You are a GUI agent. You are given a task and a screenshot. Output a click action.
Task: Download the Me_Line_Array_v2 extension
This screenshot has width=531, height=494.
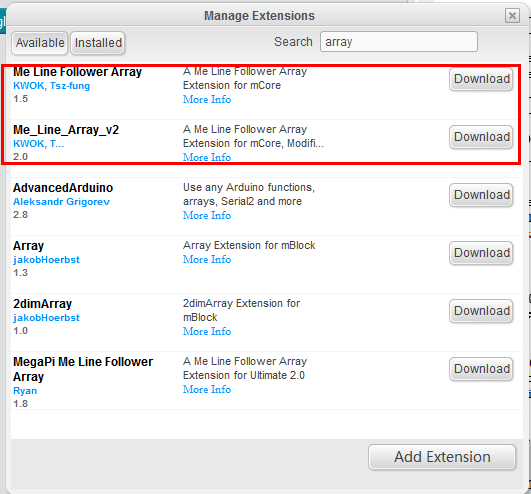[x=481, y=137]
